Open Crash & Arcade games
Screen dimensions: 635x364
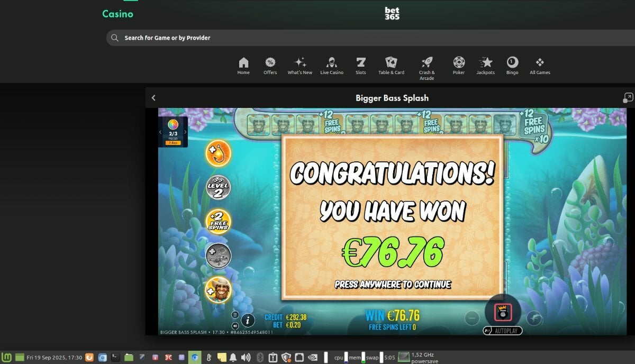point(427,68)
